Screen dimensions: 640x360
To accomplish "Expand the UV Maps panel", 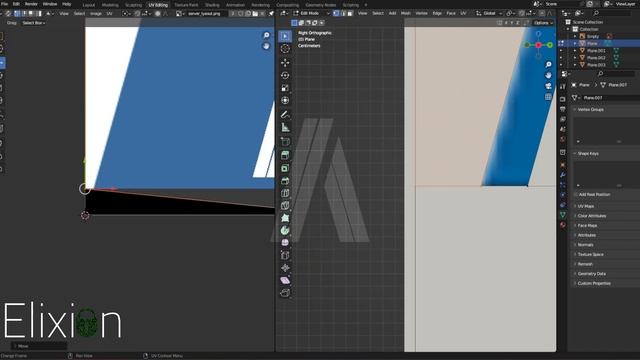I will click(x=586, y=206).
